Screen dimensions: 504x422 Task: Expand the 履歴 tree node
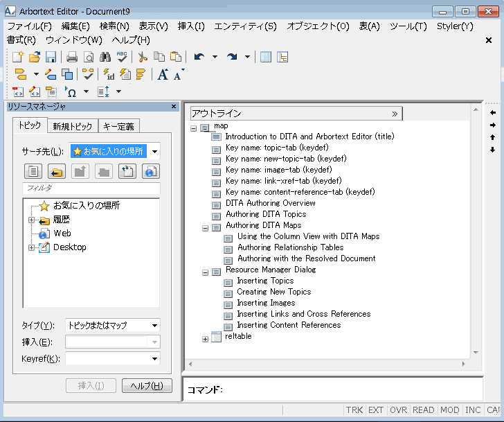tap(31, 220)
